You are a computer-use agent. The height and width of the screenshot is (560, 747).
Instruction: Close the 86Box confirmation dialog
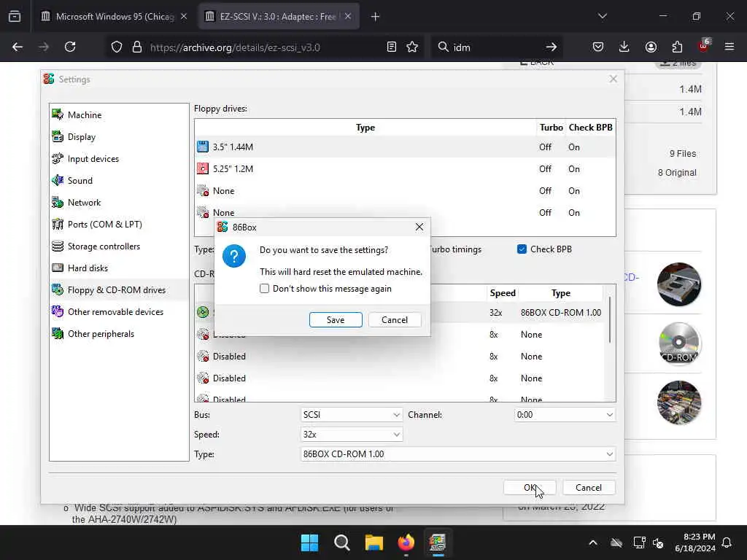click(419, 227)
